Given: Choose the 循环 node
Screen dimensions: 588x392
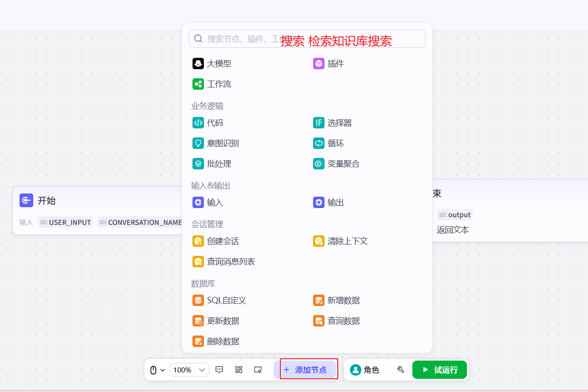Looking at the screenshot, I should coord(328,143).
